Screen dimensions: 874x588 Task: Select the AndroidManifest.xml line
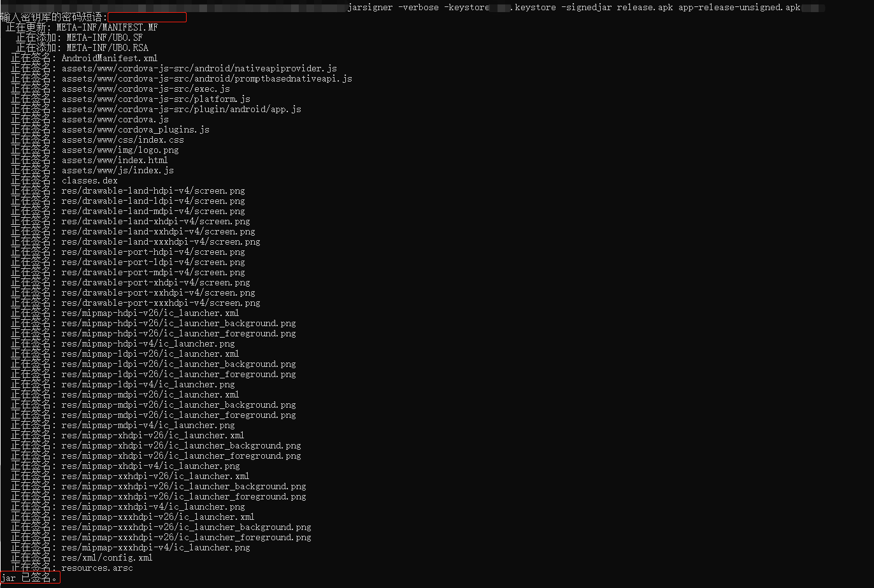click(x=84, y=58)
